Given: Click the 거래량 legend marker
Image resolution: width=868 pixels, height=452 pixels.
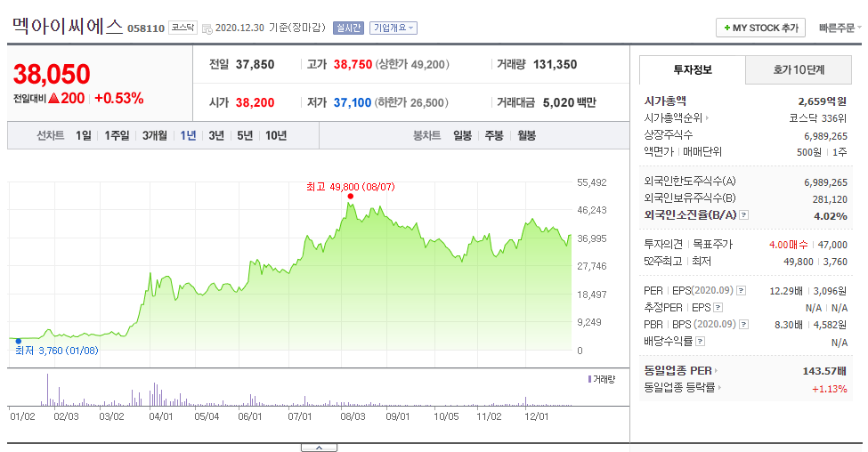Looking at the screenshot, I should [589, 380].
